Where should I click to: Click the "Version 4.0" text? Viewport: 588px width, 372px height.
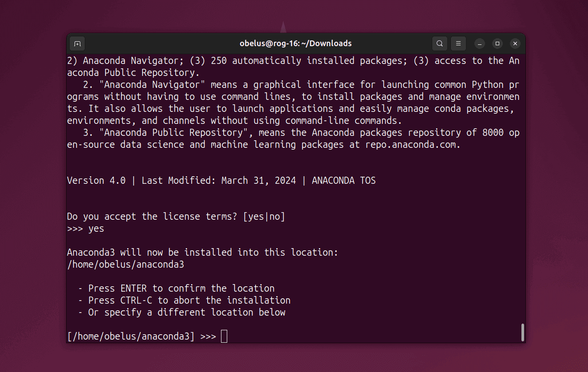(x=96, y=181)
